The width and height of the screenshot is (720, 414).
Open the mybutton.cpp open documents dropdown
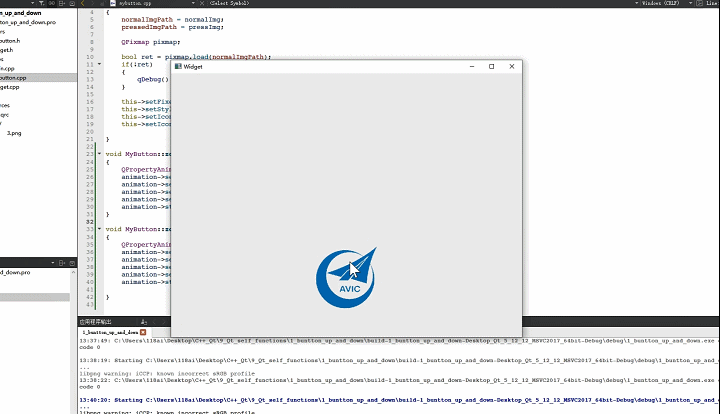[x=193, y=3]
